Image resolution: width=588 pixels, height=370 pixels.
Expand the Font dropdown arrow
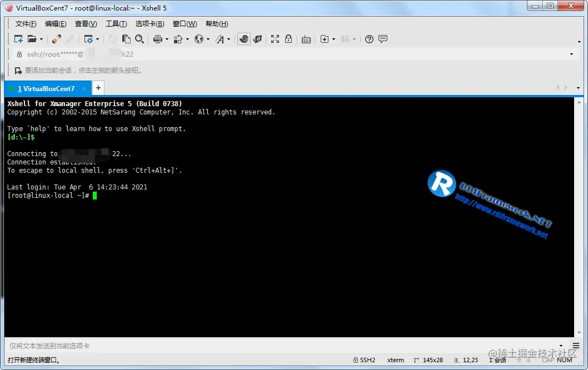point(229,39)
